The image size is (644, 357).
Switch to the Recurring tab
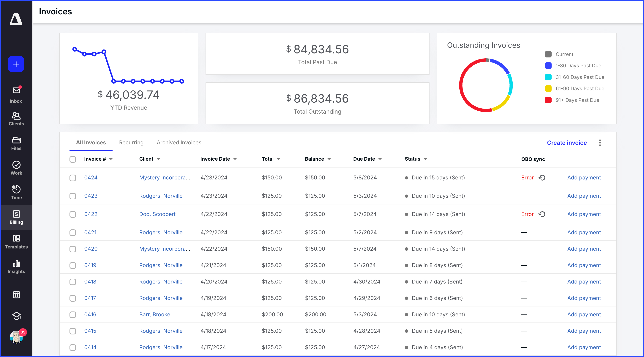tap(131, 142)
